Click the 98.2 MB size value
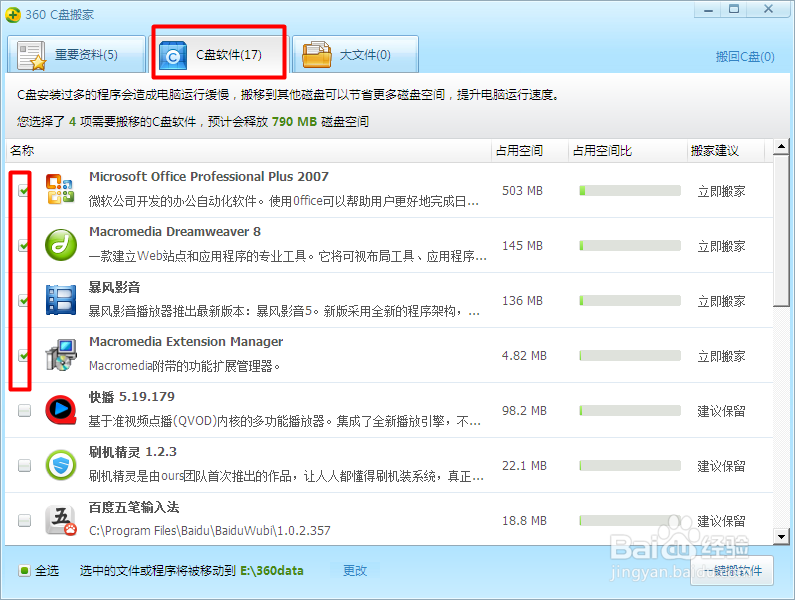This screenshot has width=795, height=600. 524,410
